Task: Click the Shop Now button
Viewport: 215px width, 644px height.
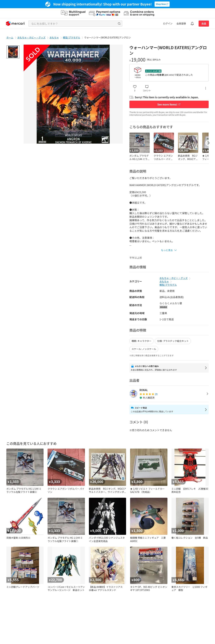Action: 162,4
